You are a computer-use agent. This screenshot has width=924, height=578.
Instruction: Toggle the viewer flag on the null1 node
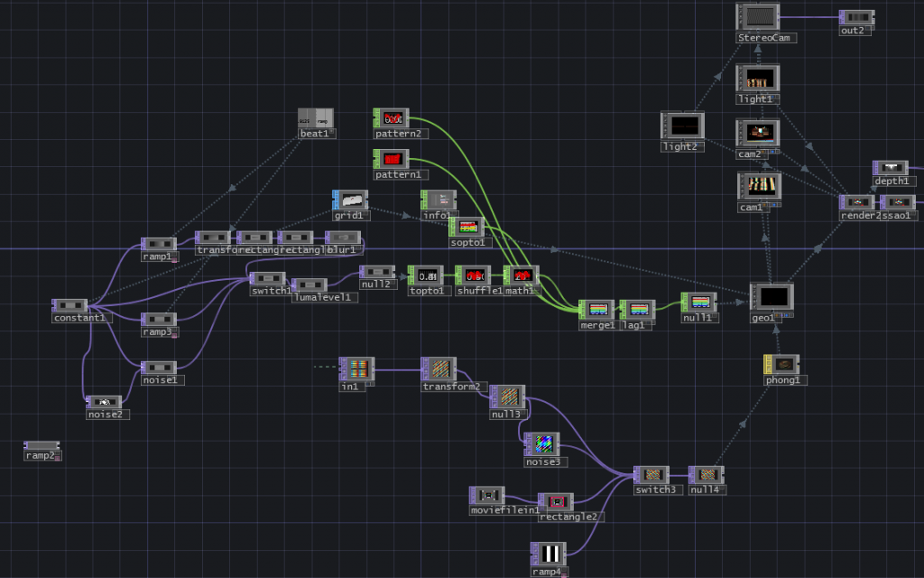point(714,315)
